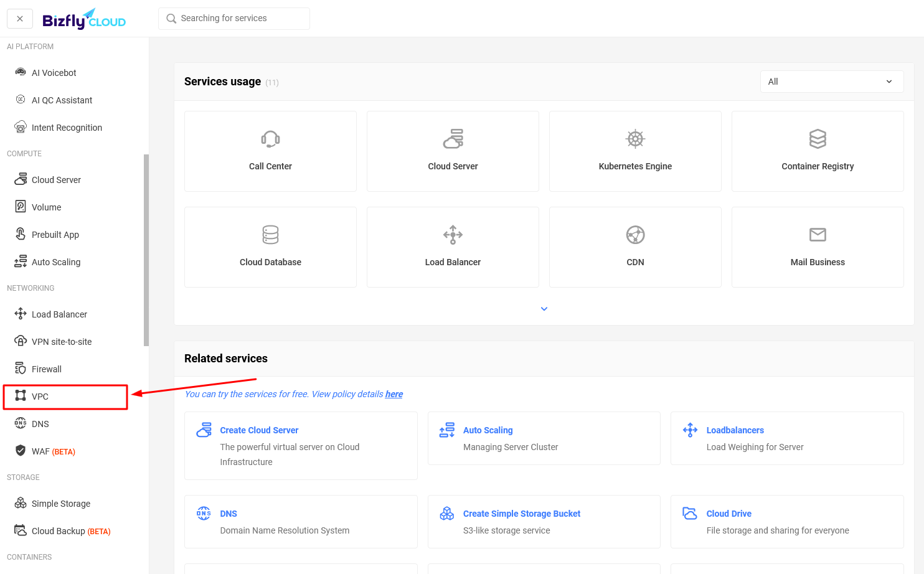The height and width of the screenshot is (574, 924).
Task: Click the WAF shield icon in sidebar
Action: click(x=21, y=451)
